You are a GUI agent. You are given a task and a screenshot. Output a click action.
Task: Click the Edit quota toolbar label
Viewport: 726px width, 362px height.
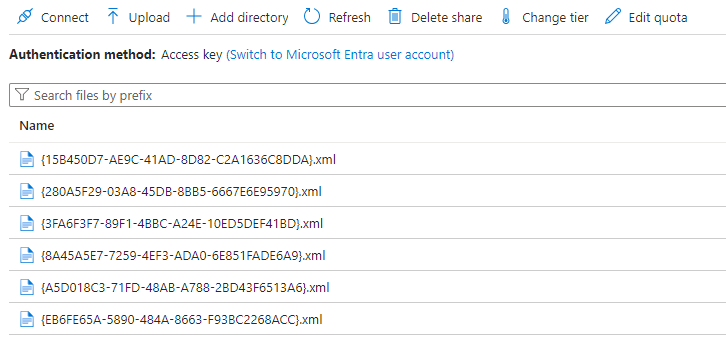pos(658,18)
